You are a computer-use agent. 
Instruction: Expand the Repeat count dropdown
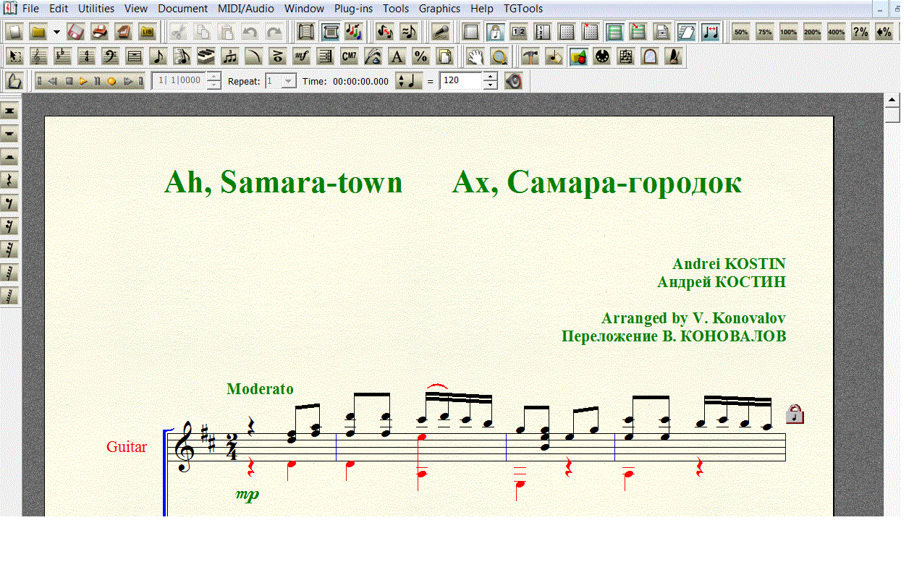point(289,81)
